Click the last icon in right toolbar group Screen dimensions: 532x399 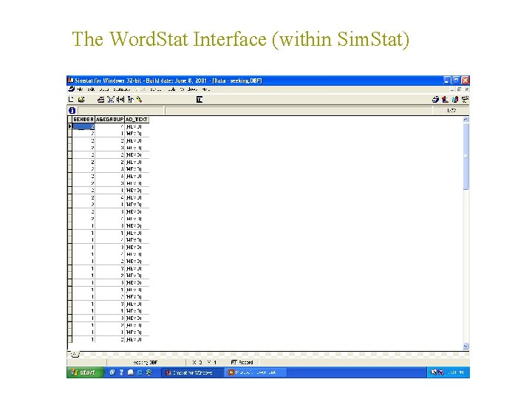pyautogui.click(x=465, y=100)
